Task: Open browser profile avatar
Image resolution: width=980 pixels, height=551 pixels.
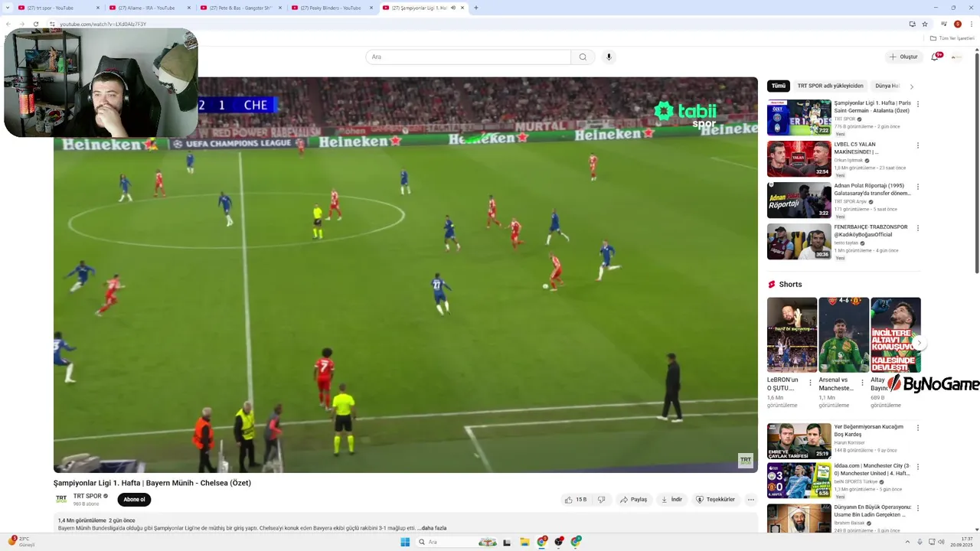Action: click(x=958, y=24)
